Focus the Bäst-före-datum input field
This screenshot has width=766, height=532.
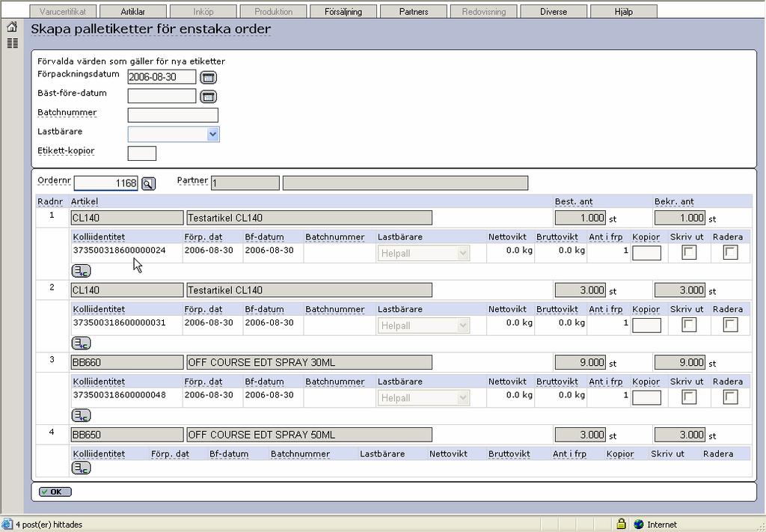[x=162, y=96]
